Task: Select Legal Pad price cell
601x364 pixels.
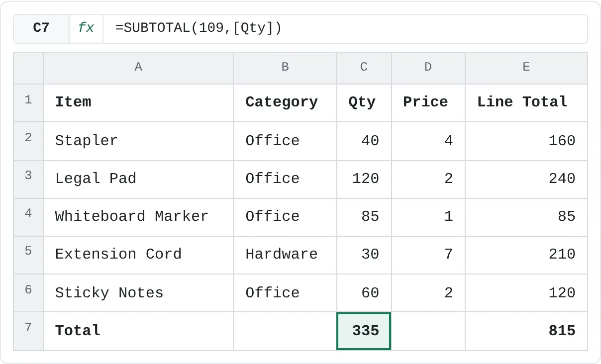Action: [x=428, y=179]
